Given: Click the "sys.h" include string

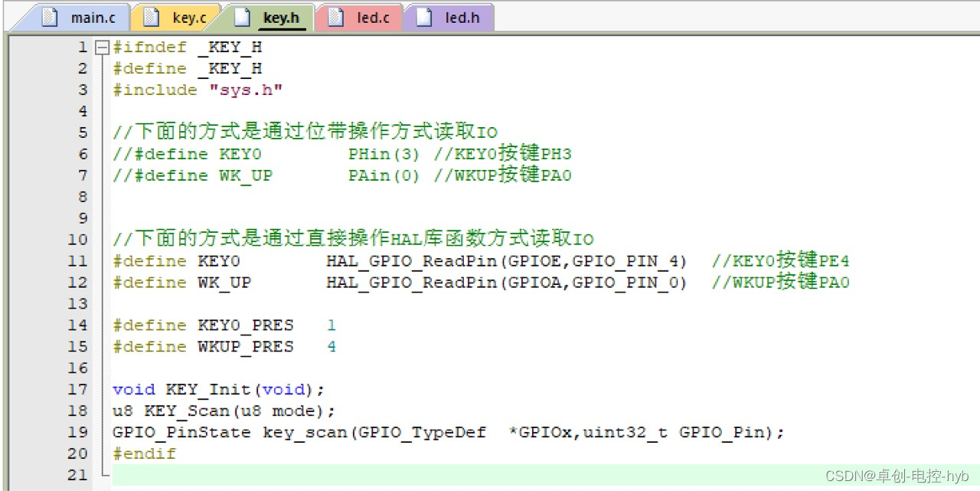Looking at the screenshot, I should click(247, 90).
